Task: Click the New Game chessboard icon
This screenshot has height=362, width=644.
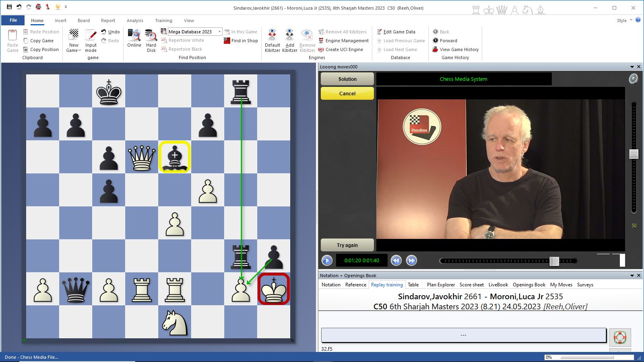Action: [x=74, y=35]
